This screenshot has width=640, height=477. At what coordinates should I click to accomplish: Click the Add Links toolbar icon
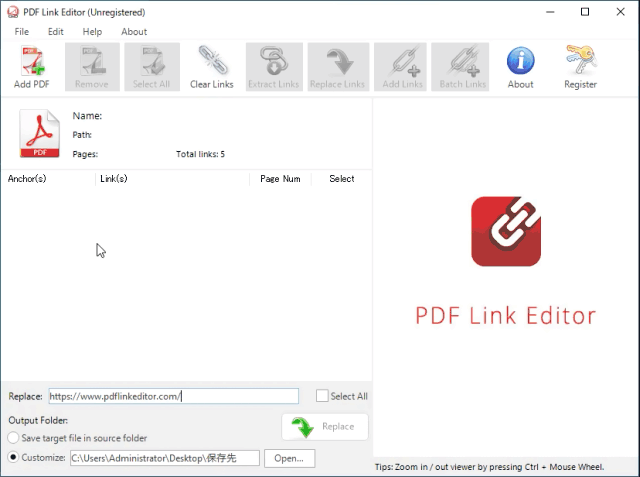400,67
